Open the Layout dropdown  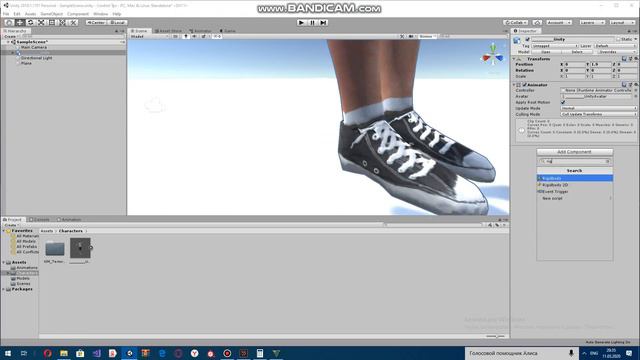[622, 22]
